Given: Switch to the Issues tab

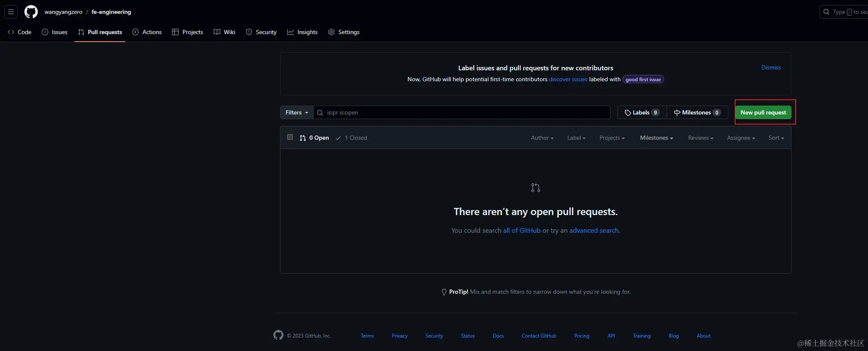Looking at the screenshot, I should click(x=55, y=32).
